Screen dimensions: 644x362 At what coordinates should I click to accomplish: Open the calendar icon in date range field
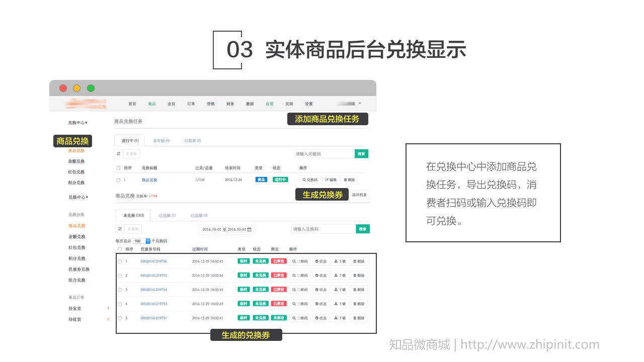pyautogui.click(x=249, y=230)
